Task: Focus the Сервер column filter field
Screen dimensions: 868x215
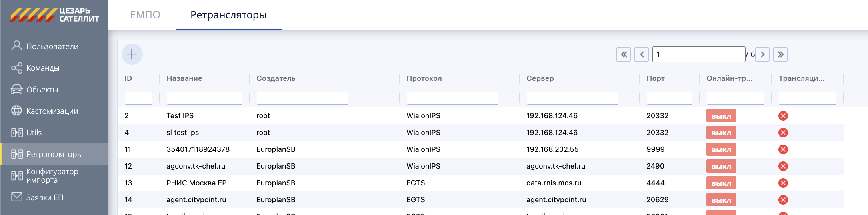Action: click(572, 98)
